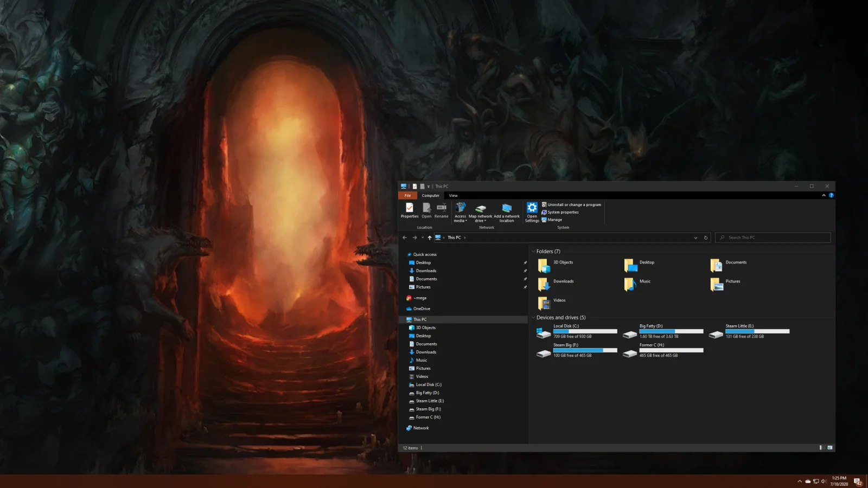The width and height of the screenshot is (868, 488).
Task: Switch to the Computer ribbon tab
Action: click(431, 196)
